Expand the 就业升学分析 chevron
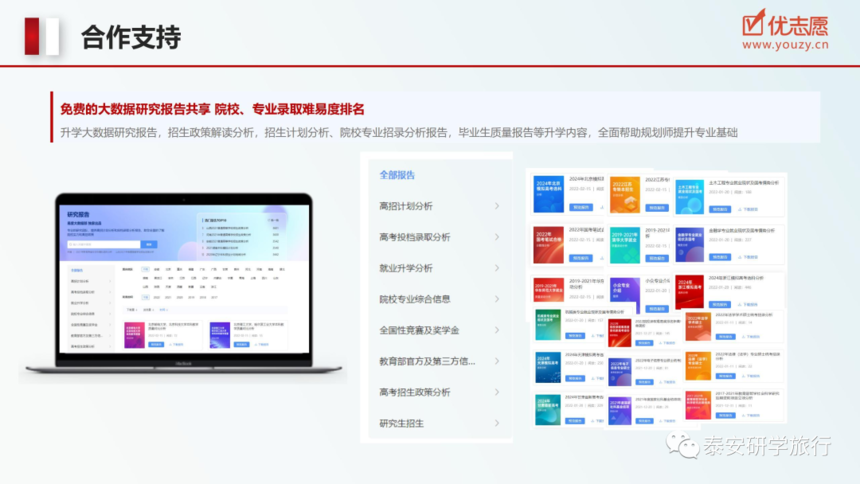860x484 pixels. point(497,268)
